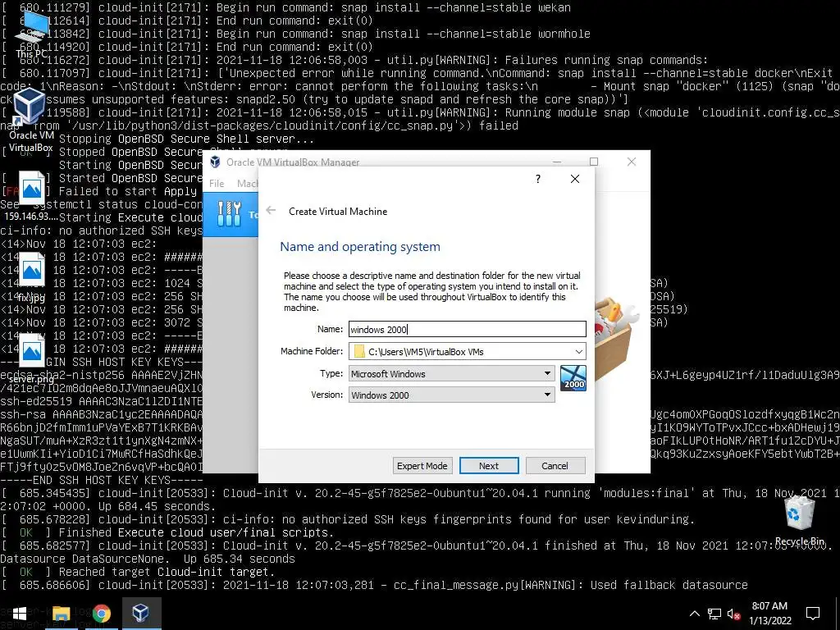Open Google Chrome from the taskbar
The height and width of the screenshot is (630, 840).
101,614
